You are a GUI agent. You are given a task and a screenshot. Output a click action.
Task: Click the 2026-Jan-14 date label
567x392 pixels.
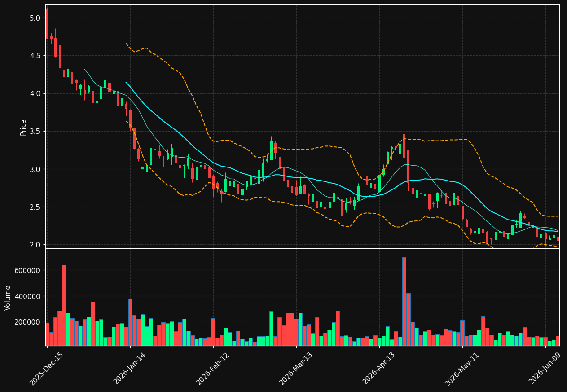click(x=129, y=369)
